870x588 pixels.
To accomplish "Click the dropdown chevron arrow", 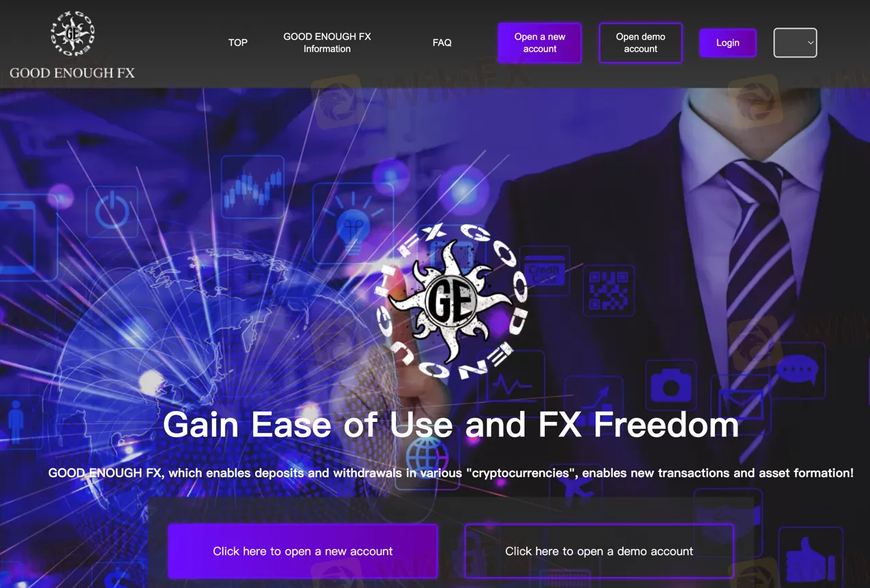I will click(x=810, y=43).
